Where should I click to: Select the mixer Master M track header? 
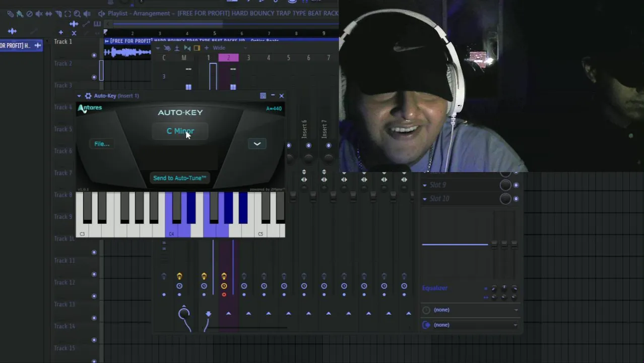[184, 58]
